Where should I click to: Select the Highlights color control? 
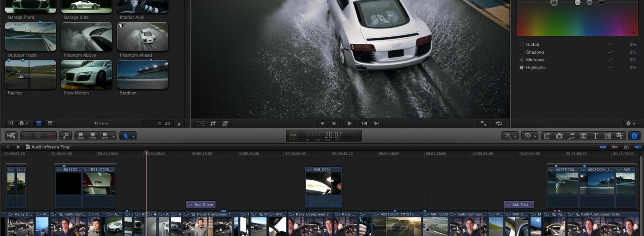522,68
